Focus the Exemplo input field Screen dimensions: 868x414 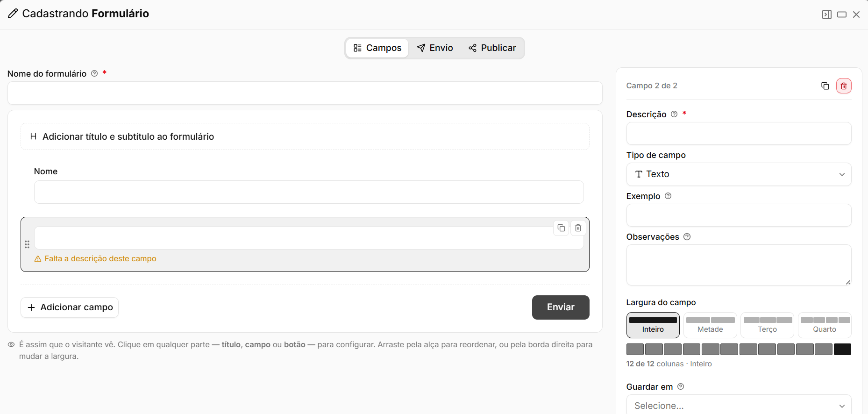739,215
